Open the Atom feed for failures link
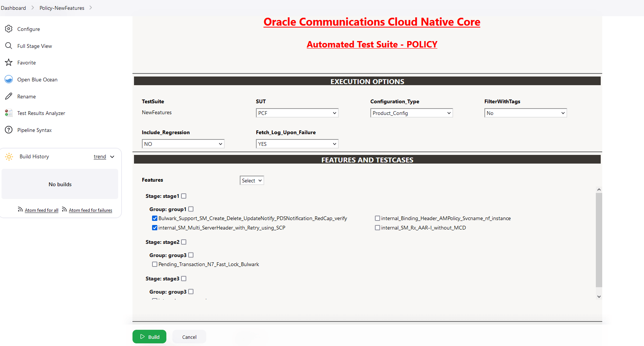Screen dimensions: 644x346 point(90,210)
